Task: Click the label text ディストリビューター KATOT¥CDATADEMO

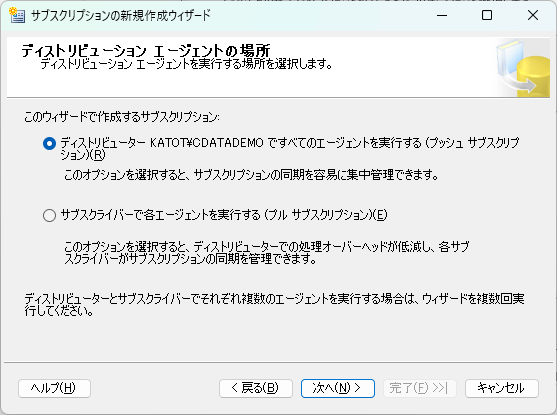Action: [x=162, y=143]
